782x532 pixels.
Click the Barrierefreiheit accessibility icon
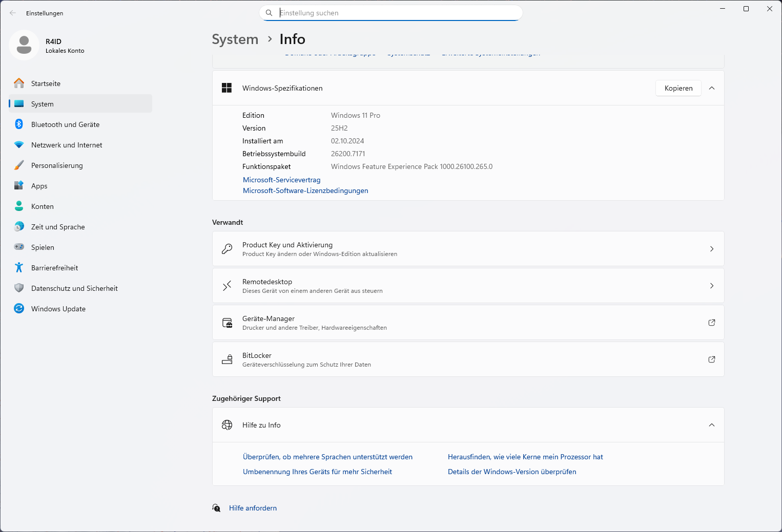pos(19,268)
